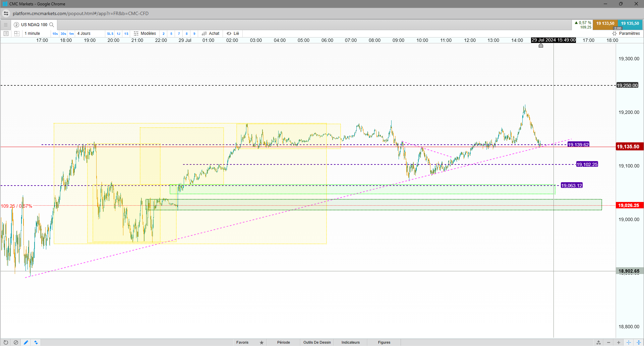Select the 30s interval shortcut

pyautogui.click(x=63, y=33)
